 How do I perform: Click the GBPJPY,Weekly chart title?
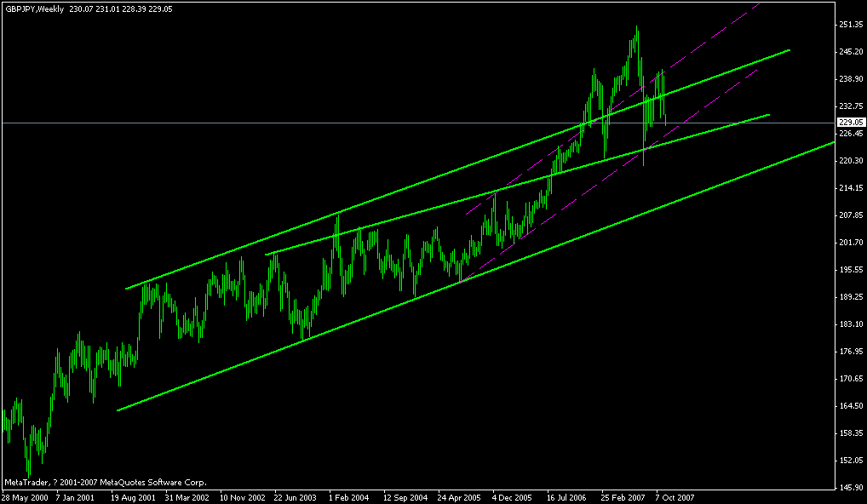35,9
